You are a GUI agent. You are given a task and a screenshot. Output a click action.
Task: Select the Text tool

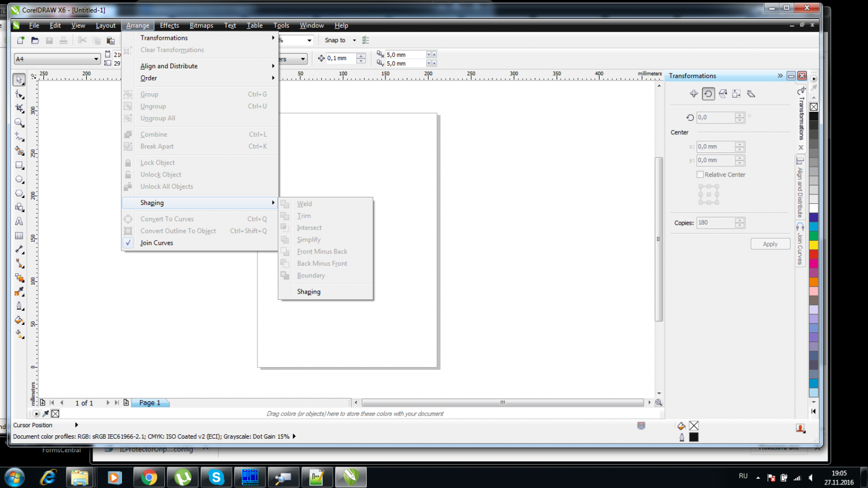[x=19, y=222]
